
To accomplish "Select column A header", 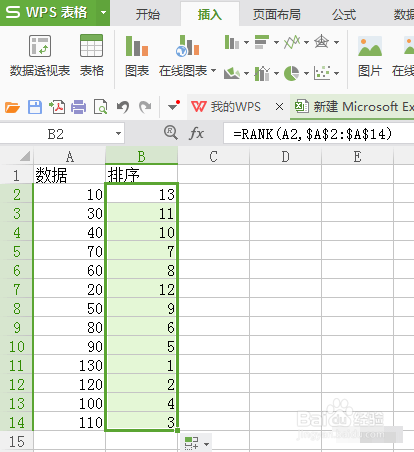I will click(69, 156).
